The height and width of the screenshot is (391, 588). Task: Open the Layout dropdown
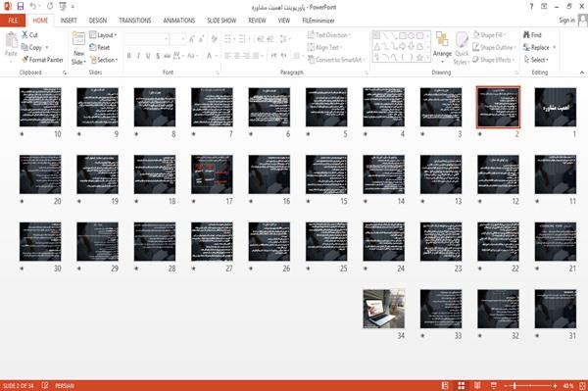(x=103, y=35)
